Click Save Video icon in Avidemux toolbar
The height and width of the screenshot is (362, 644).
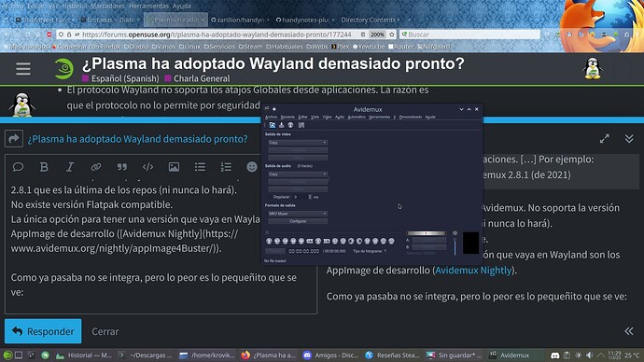281,125
